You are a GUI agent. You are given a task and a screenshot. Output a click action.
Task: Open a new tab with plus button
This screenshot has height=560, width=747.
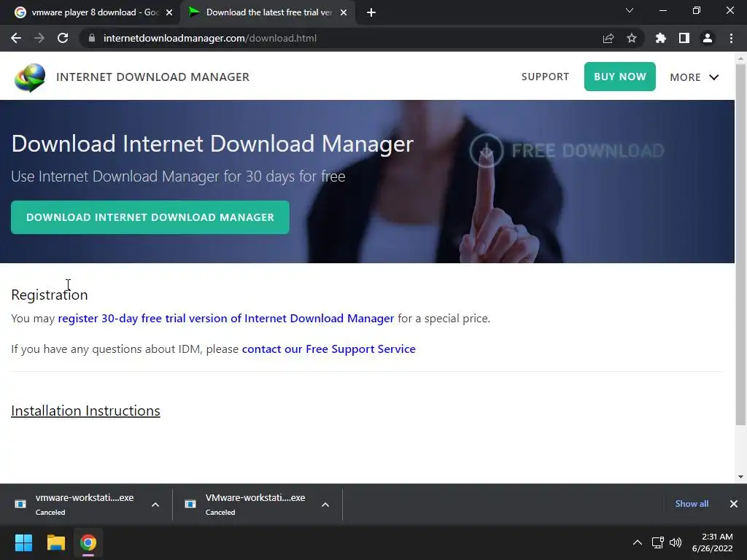coord(371,12)
